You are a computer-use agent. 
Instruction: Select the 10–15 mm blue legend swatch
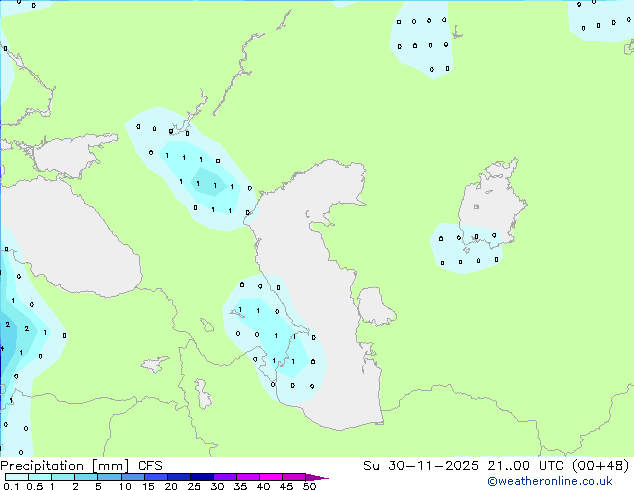coord(133,477)
